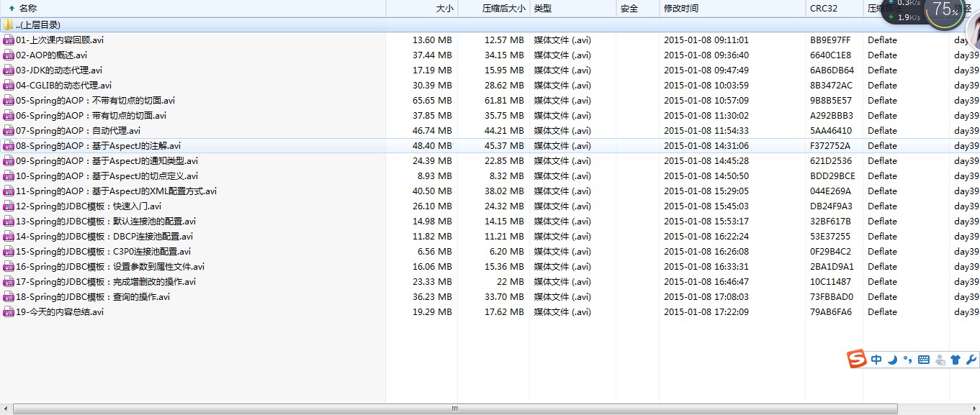Click modified time 2015-01-08 17:22:09
This screenshot has width=980, height=415.
click(x=706, y=312)
